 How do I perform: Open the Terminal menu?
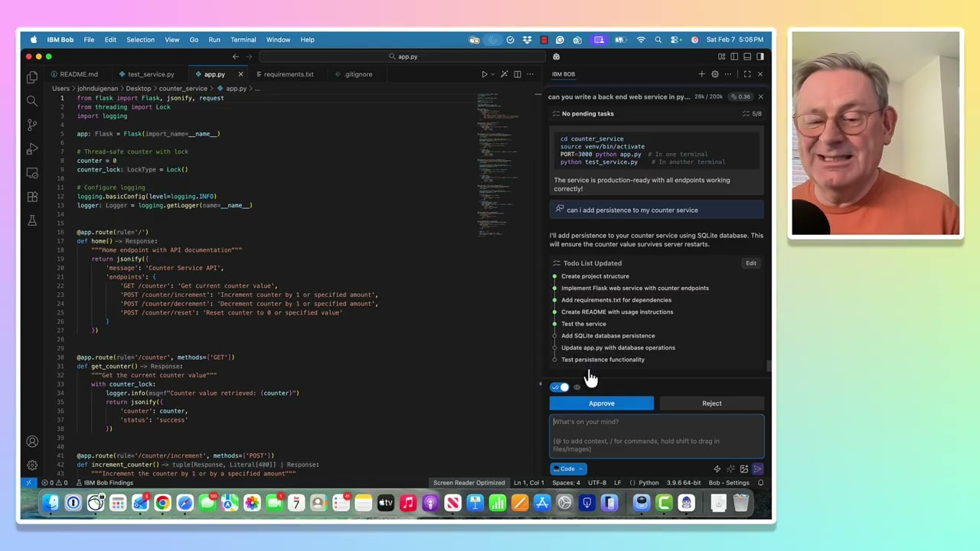coord(243,40)
